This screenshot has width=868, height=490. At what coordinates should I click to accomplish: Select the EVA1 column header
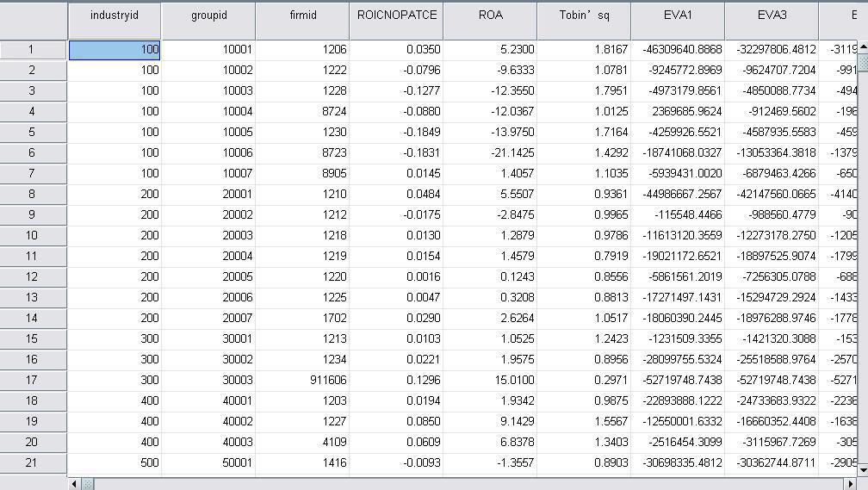678,16
